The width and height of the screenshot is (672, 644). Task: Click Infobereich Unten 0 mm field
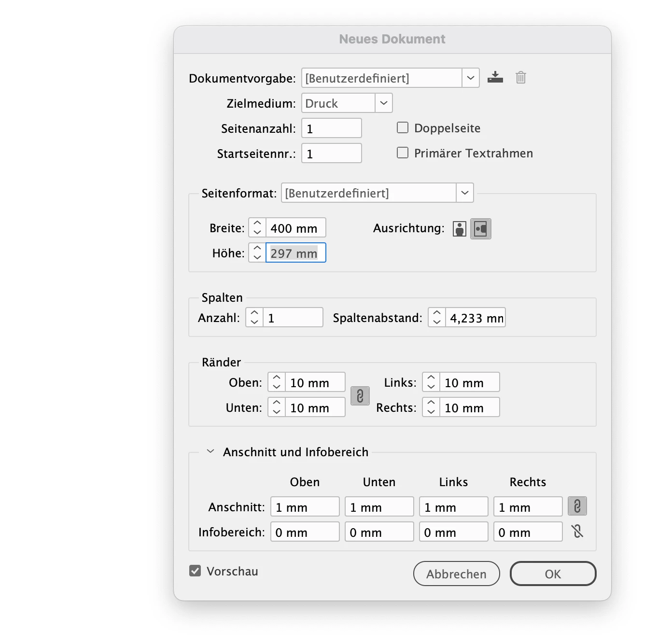click(379, 532)
